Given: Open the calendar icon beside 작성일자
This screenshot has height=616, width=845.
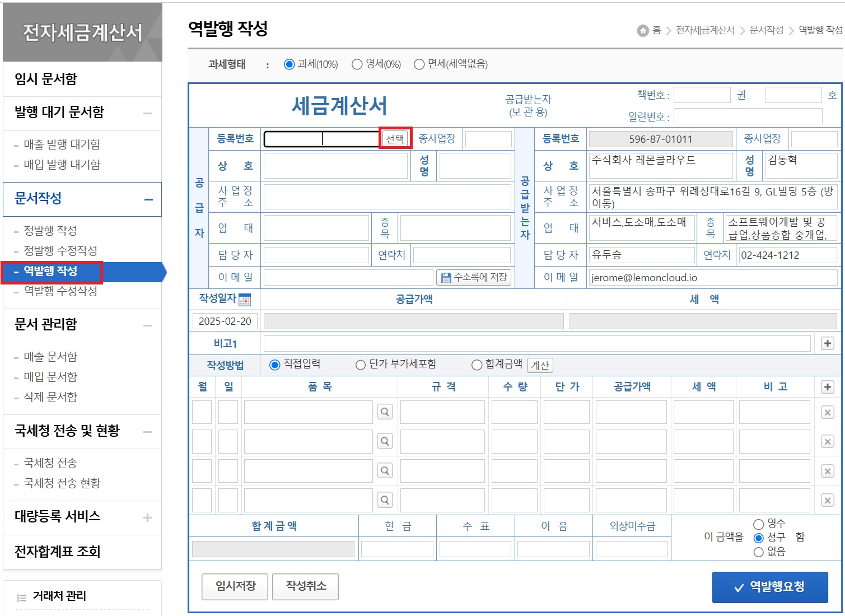Looking at the screenshot, I should point(245,300).
